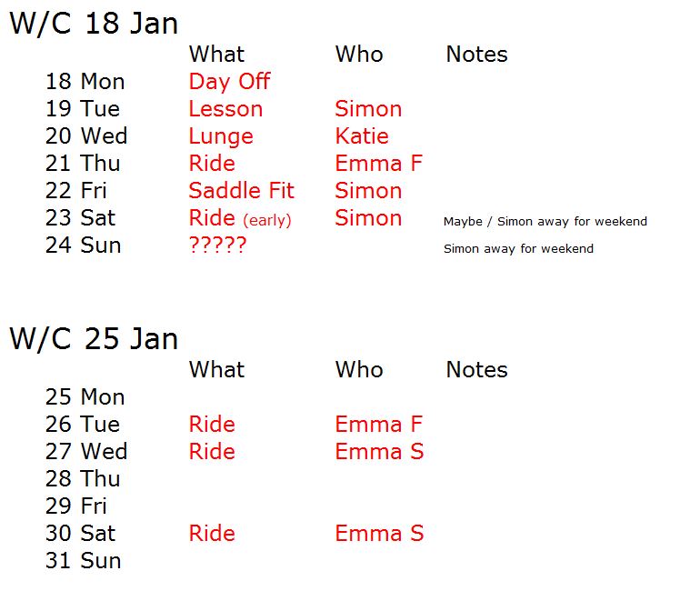Click the "W/C 25 Jan" heading
The width and height of the screenshot is (700, 591).
[93, 339]
